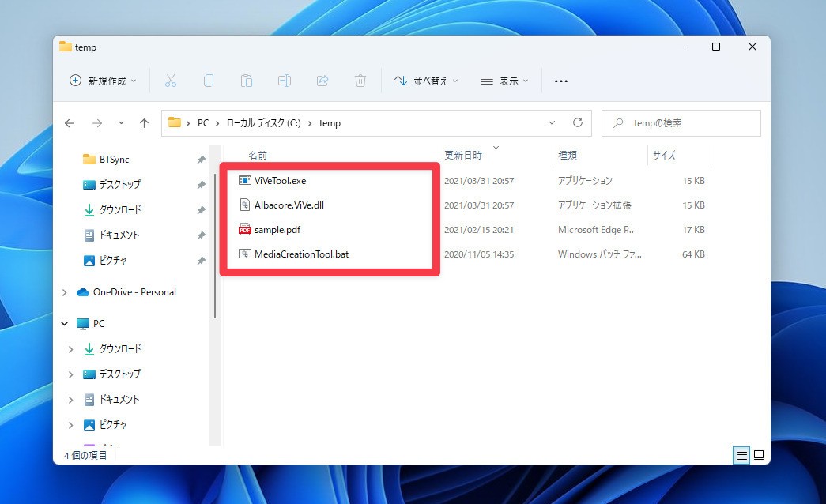Click the Rename icon in toolbar
The image size is (826, 504).
point(285,81)
